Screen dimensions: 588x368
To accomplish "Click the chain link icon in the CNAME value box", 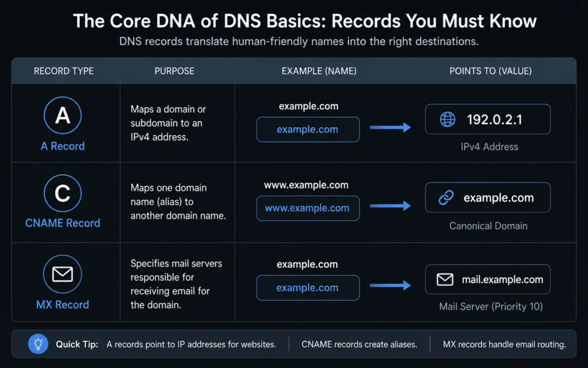I will (x=446, y=198).
